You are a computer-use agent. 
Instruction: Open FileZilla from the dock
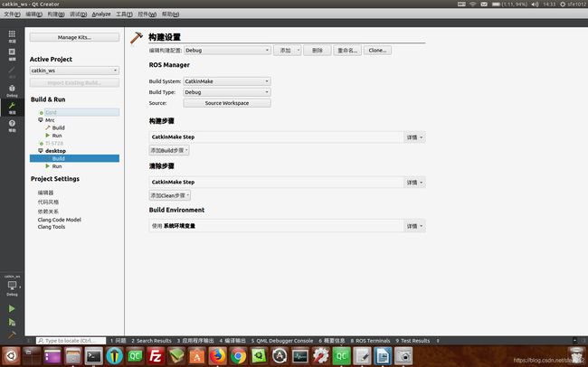click(x=156, y=356)
